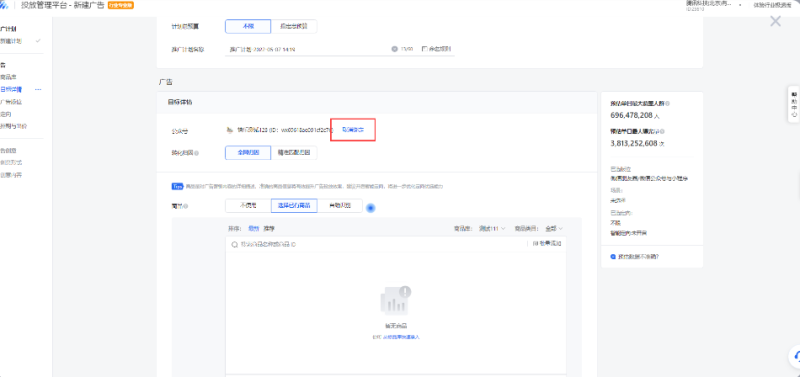This screenshot has width=800, height=377.
Task: Open the 商品类目 dropdown showing 全部
Action: tap(554, 229)
